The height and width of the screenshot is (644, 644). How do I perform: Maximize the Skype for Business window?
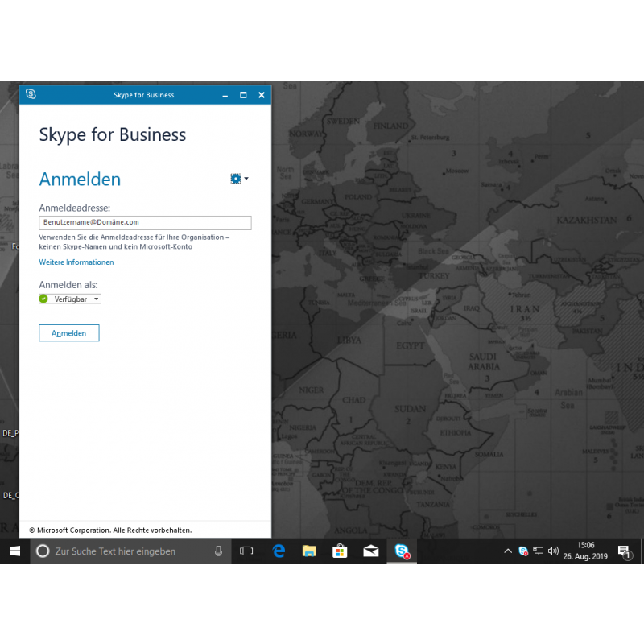[x=243, y=95]
